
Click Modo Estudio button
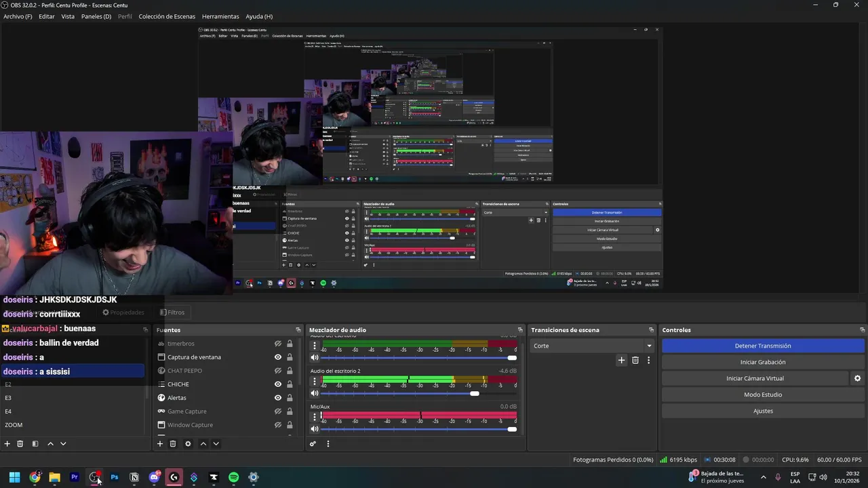(763, 394)
